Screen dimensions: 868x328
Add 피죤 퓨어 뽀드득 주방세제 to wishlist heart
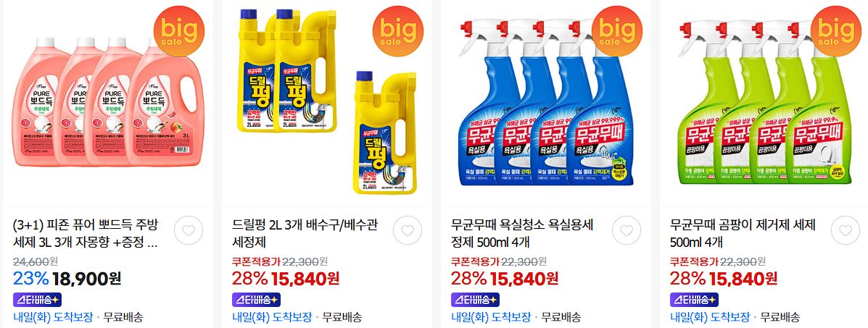[189, 231]
